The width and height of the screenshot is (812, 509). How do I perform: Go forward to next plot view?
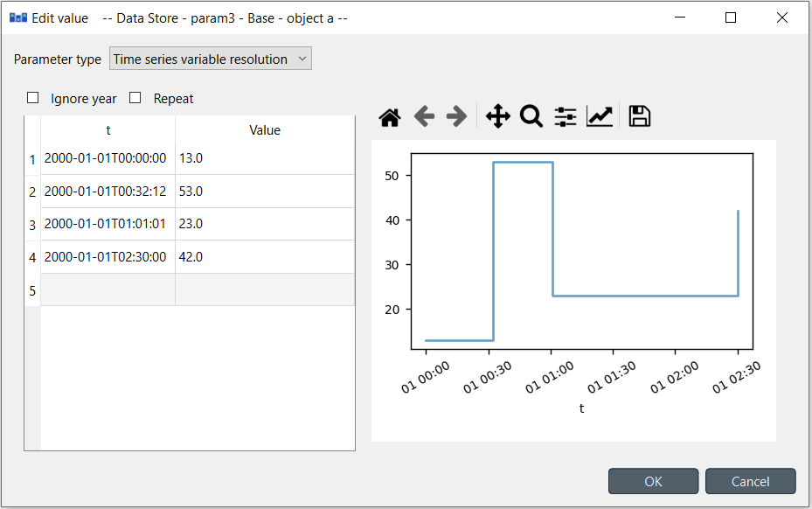tap(457, 116)
